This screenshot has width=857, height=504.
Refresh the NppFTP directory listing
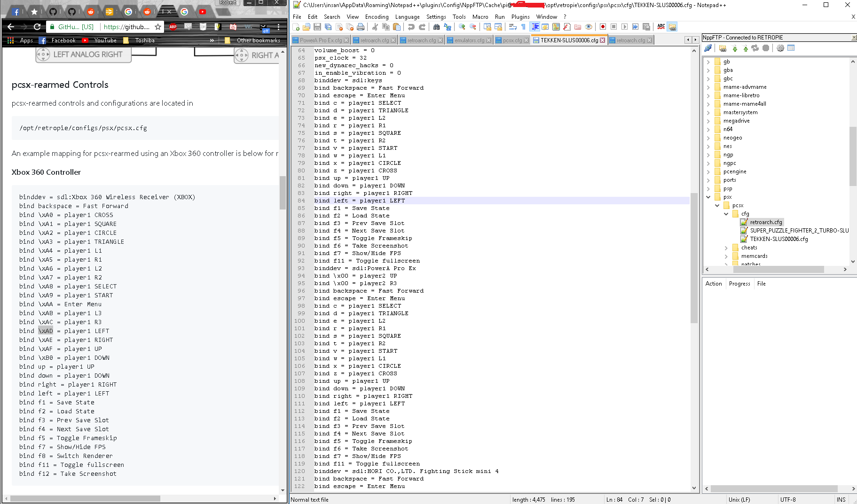755,48
